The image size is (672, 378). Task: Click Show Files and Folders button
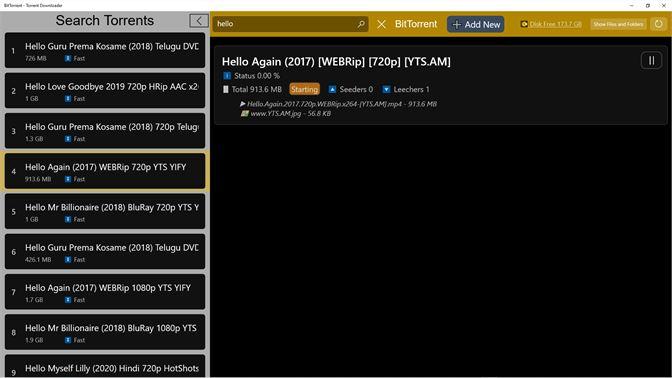tap(618, 24)
